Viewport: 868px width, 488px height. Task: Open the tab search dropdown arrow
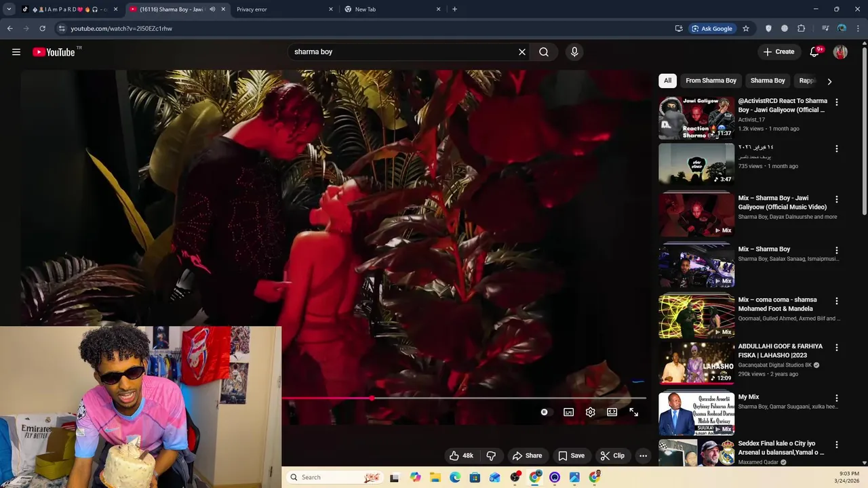pos(9,9)
